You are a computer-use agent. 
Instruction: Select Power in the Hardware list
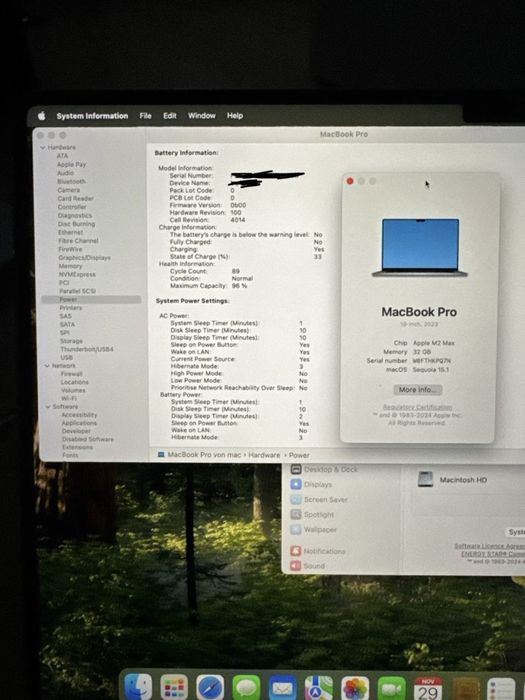(x=91, y=300)
